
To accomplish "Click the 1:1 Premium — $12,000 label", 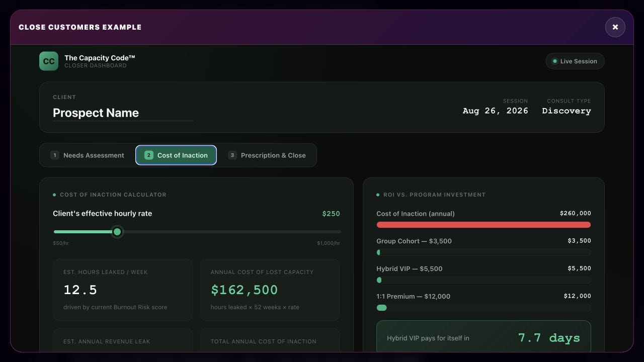I will (x=413, y=296).
